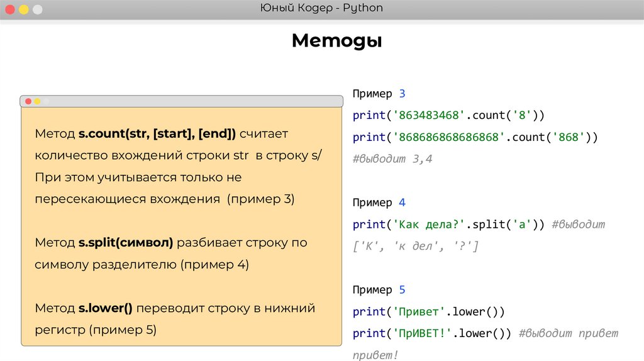Click the bold "s.split(символ)" method name
The width and height of the screenshot is (644, 361).
coord(125,243)
